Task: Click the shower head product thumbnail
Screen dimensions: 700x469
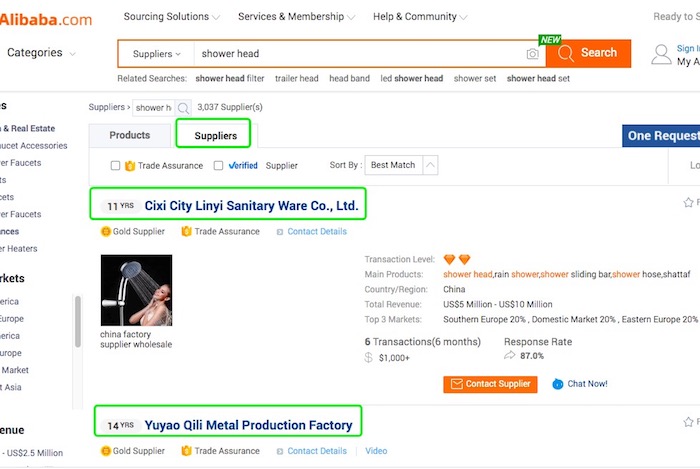Action: click(136, 290)
